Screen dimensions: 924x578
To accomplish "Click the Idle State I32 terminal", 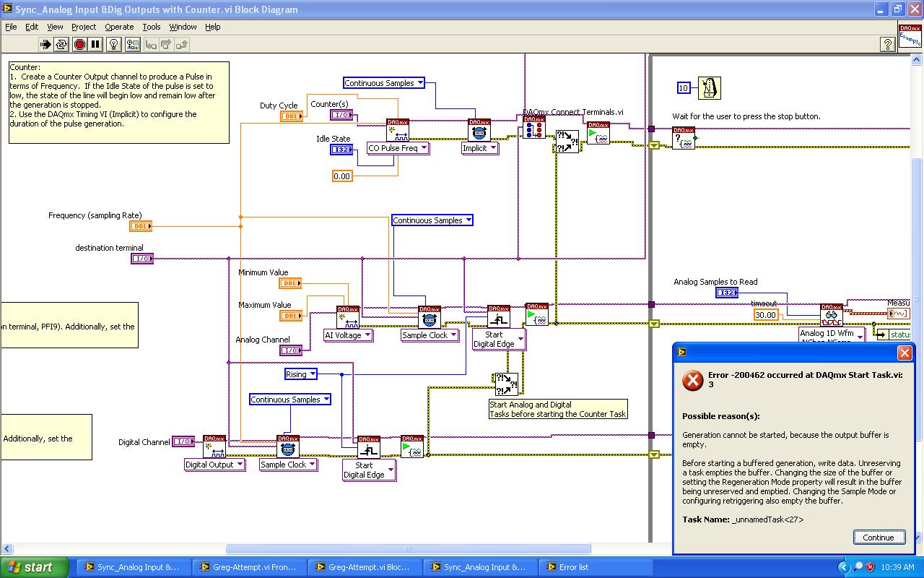I will click(341, 150).
